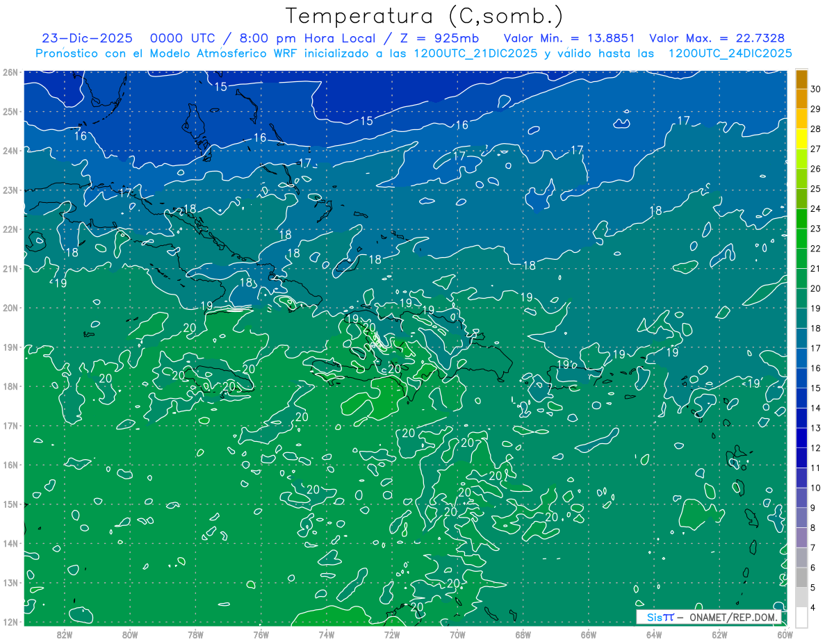Screen dimensions: 834x644
Task: Click the legend value 21
Action: click(815, 268)
